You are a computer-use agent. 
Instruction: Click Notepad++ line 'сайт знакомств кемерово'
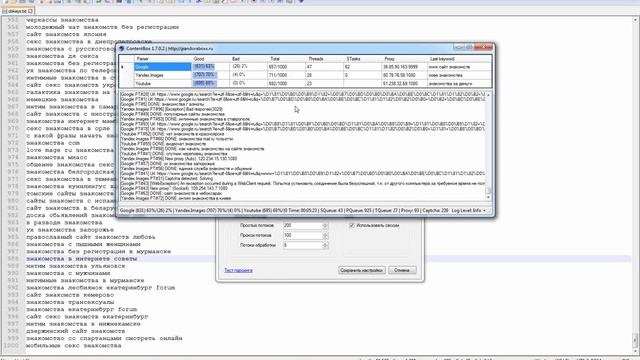point(70,295)
